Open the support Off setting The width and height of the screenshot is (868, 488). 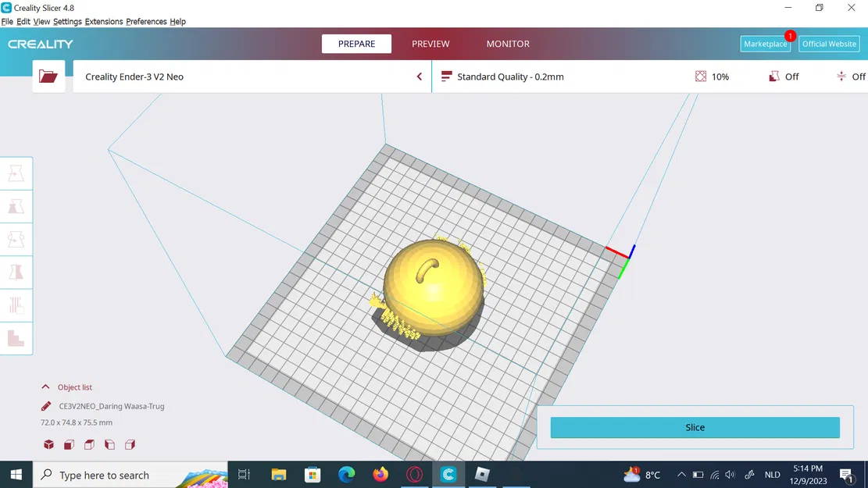pos(784,77)
